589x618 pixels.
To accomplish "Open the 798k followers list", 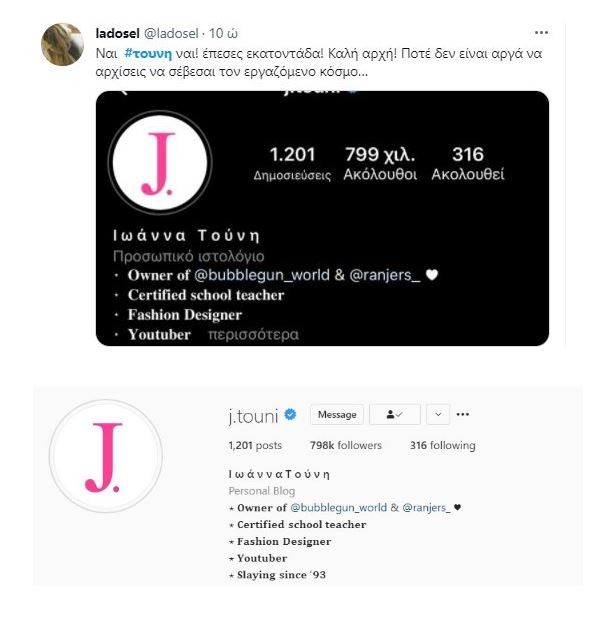I will pos(346,445).
